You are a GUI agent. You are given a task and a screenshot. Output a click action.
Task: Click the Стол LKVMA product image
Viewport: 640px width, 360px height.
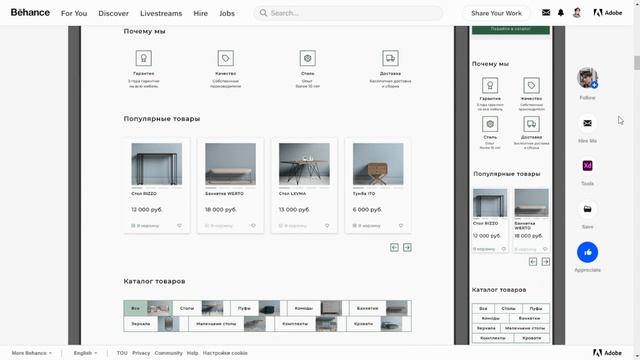[304, 164]
